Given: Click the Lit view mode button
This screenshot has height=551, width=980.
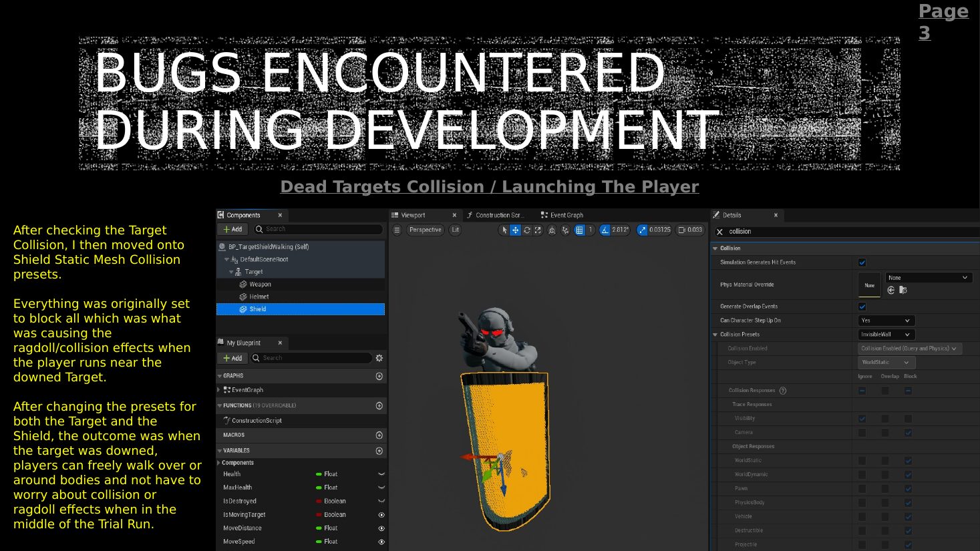Looking at the screenshot, I should [x=456, y=230].
